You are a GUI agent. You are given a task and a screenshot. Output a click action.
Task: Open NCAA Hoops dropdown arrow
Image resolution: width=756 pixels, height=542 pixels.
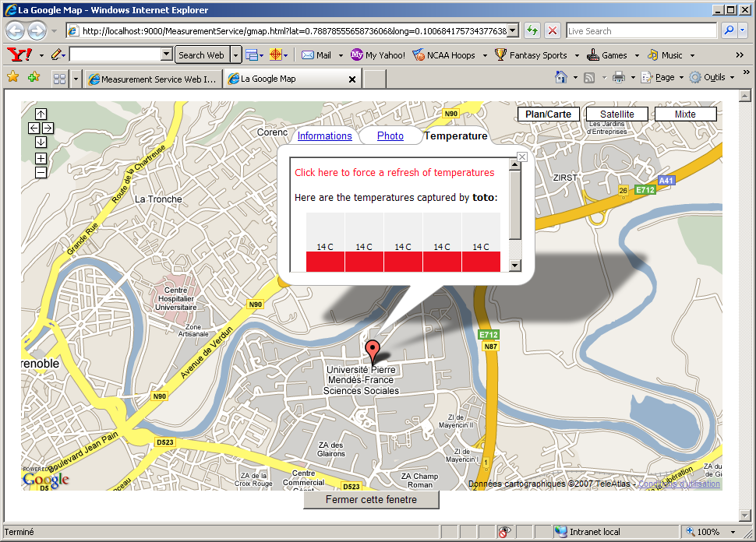point(485,55)
